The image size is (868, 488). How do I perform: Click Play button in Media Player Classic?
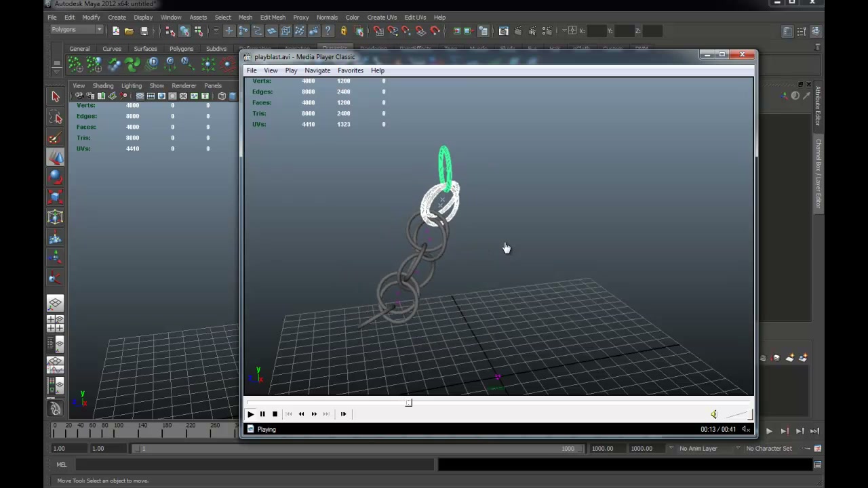(x=250, y=414)
